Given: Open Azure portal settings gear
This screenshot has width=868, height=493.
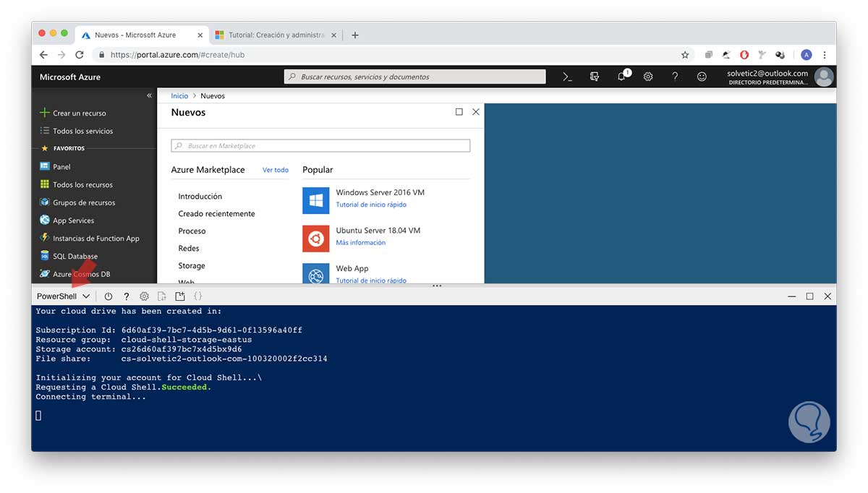Looking at the screenshot, I should pyautogui.click(x=648, y=77).
